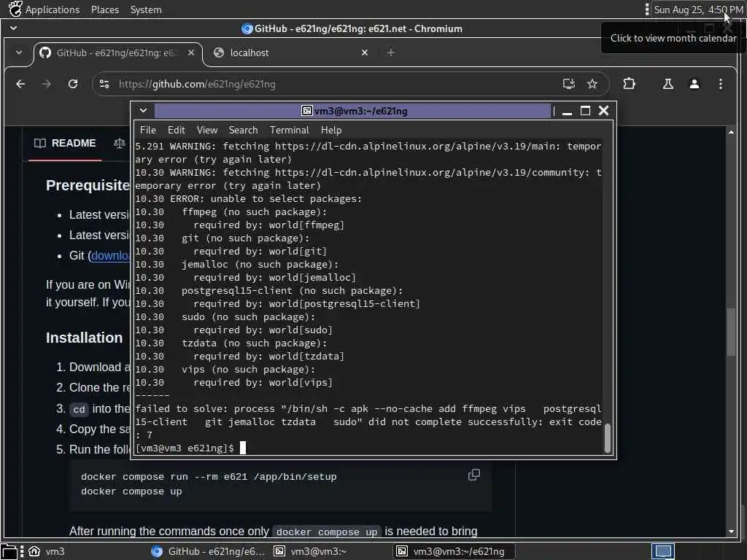Open tab search dropdown in Chromium

tap(18, 52)
